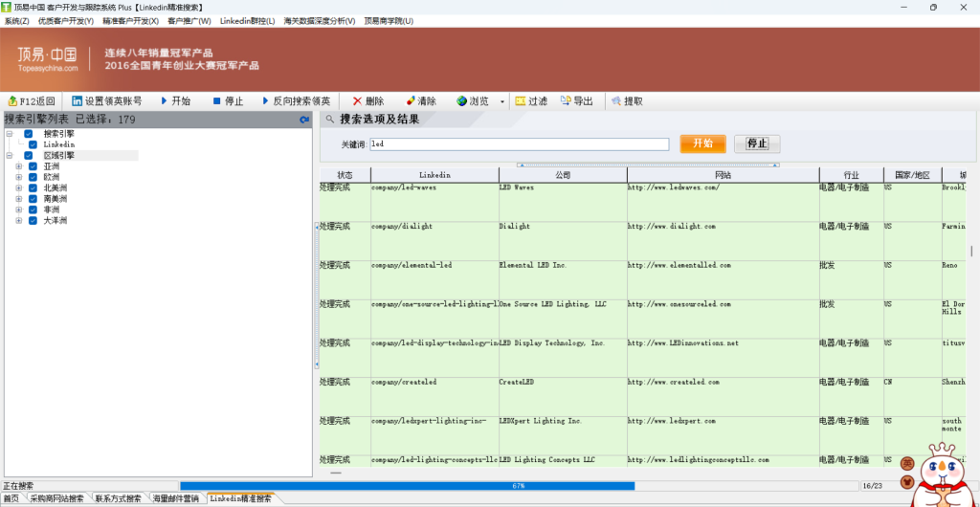Click the 停止 button beside the keyword field

click(757, 143)
